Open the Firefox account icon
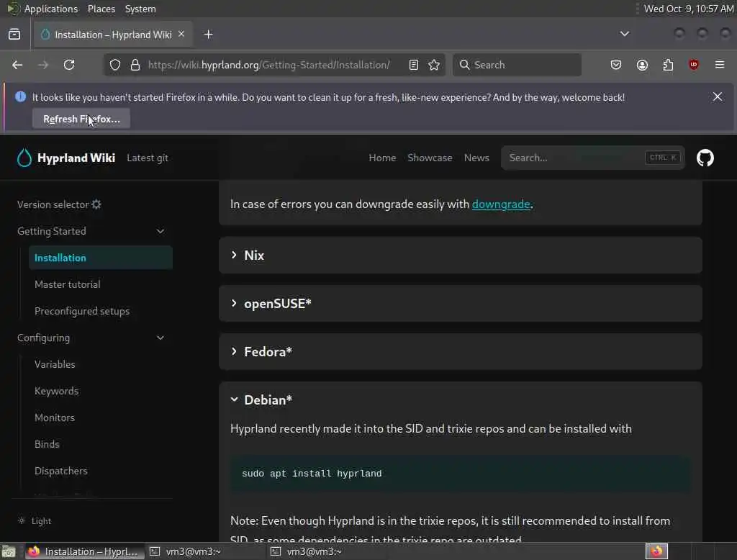This screenshot has height=560, width=737. click(642, 65)
